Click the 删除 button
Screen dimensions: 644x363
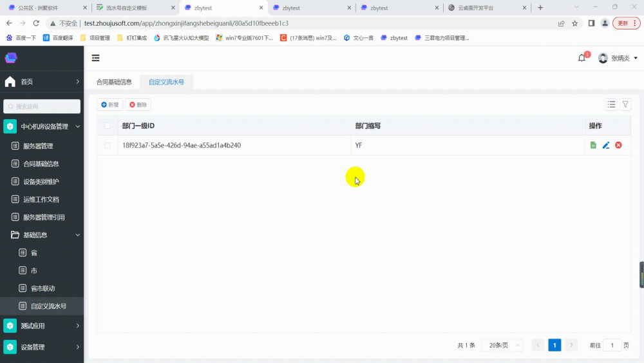point(138,104)
